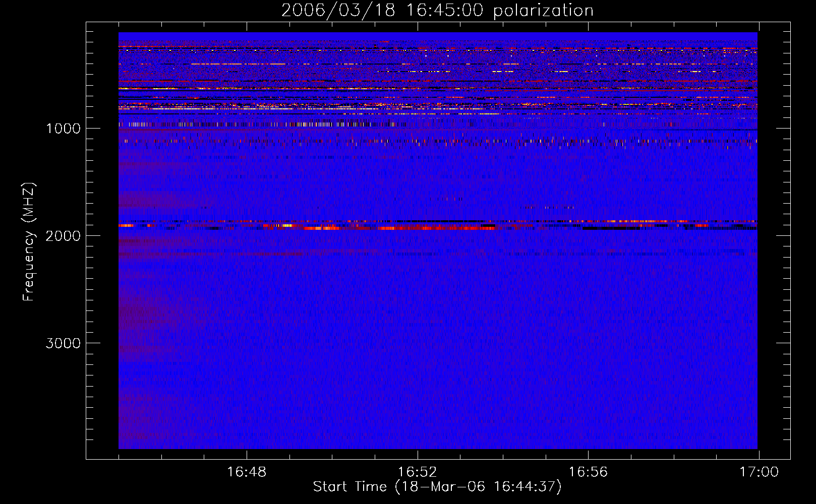Click the 16:56 time tick label

(588, 472)
